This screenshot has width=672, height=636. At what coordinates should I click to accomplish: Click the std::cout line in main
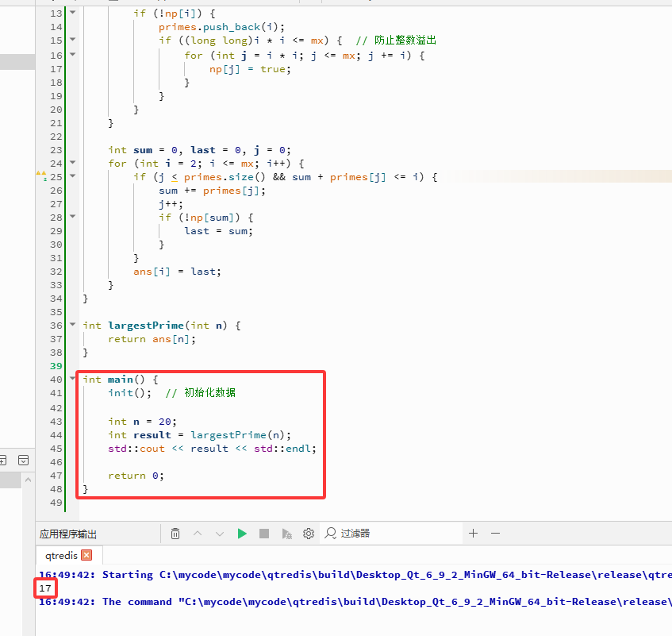tap(212, 449)
